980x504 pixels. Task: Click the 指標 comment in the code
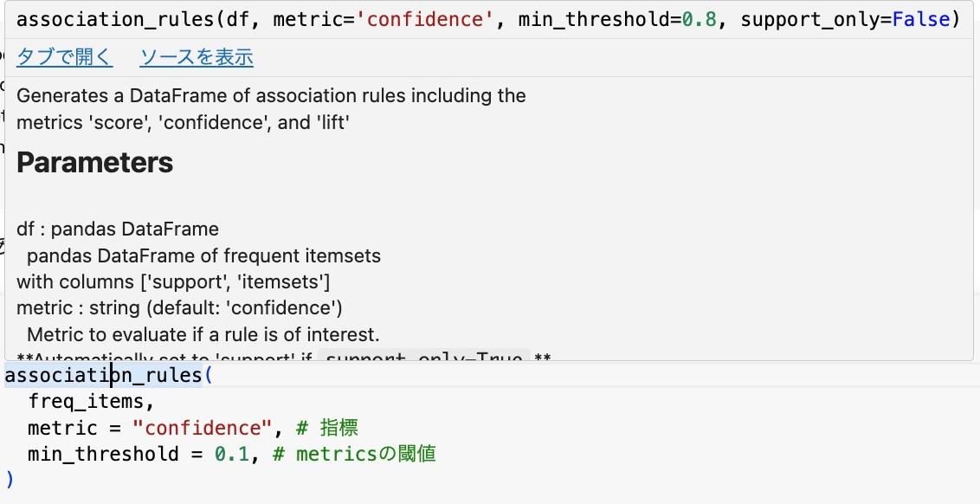pos(338,428)
